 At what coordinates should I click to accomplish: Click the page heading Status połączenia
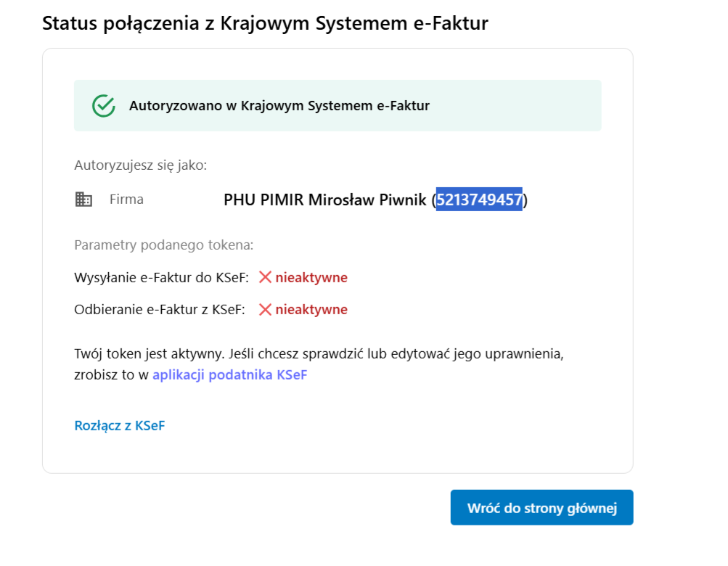click(x=265, y=23)
